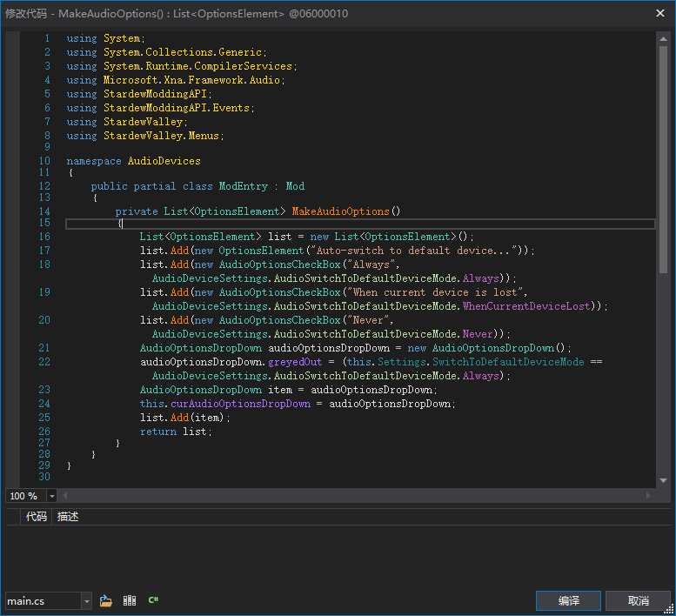The image size is (676, 616).
Task: Click the 编译 compile button
Action: (568, 600)
